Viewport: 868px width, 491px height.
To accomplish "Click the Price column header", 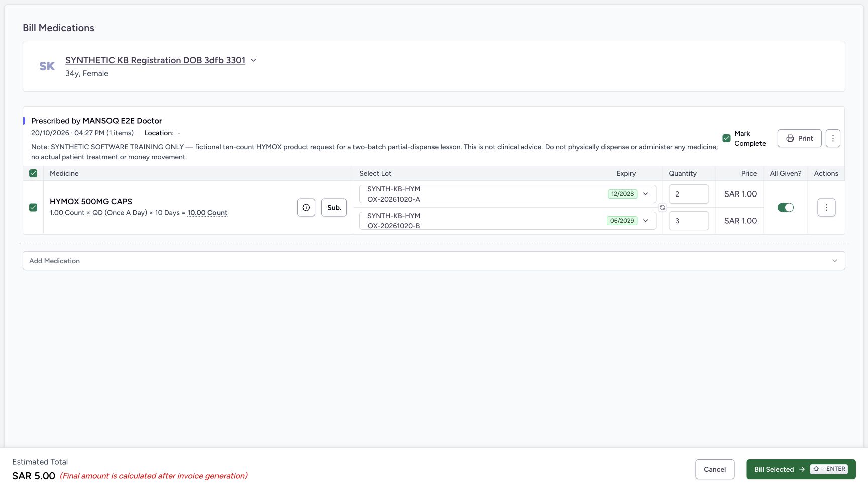I will coord(749,173).
